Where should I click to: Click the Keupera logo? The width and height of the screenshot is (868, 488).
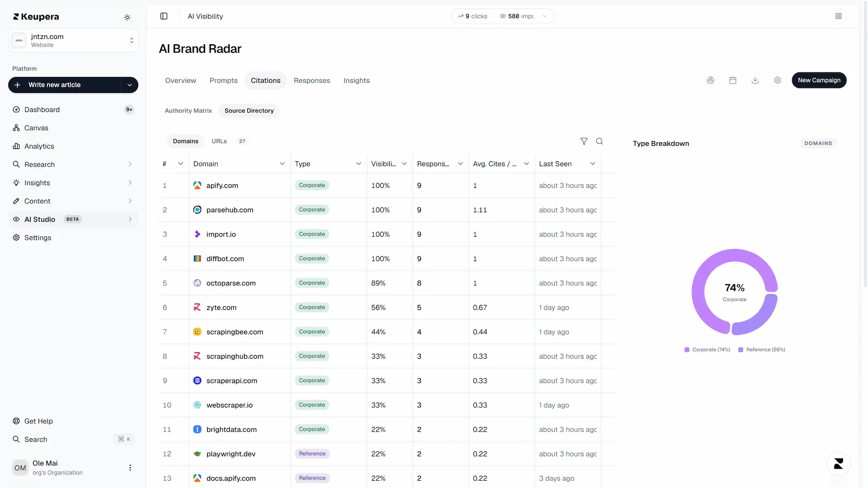[36, 17]
